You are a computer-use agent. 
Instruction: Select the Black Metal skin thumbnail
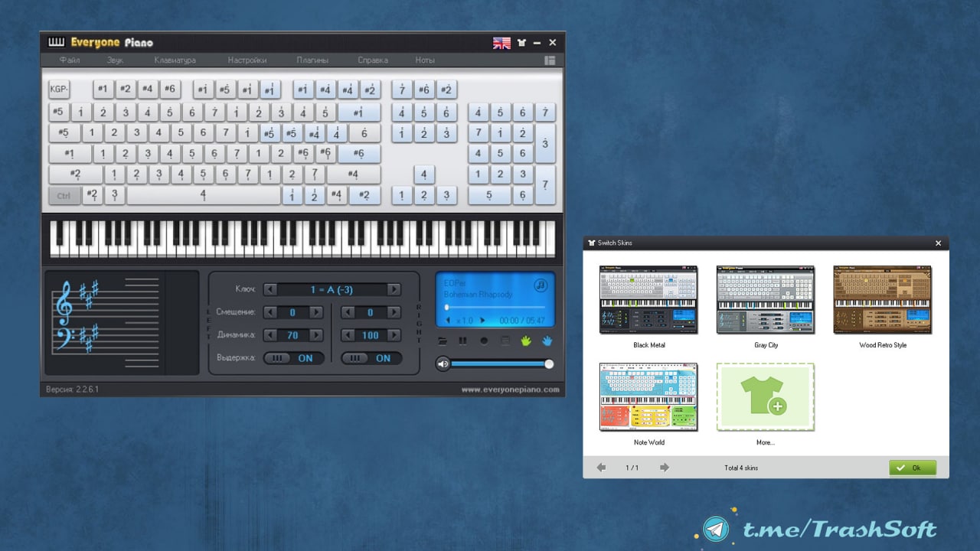tap(648, 300)
